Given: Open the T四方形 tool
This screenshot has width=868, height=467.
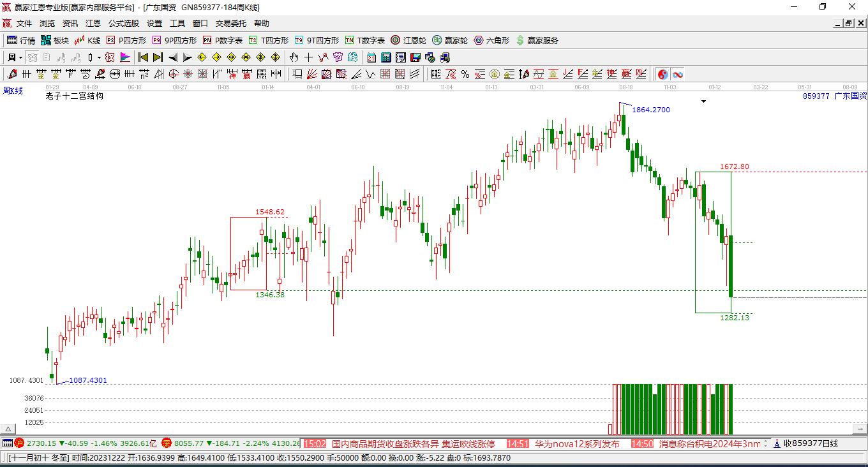Looking at the screenshot, I should (269, 40).
